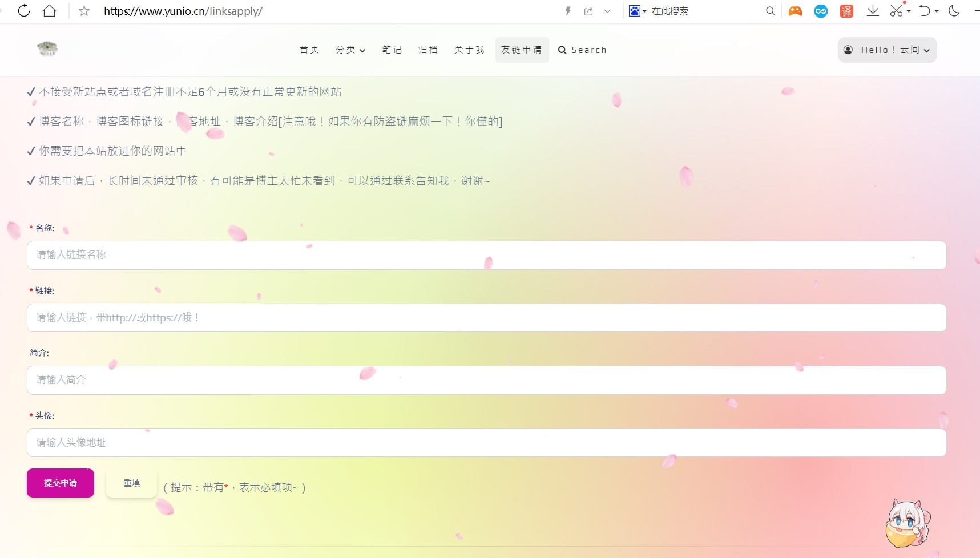980x558 pixels.
Task: Click the site logo image
Action: click(x=47, y=49)
